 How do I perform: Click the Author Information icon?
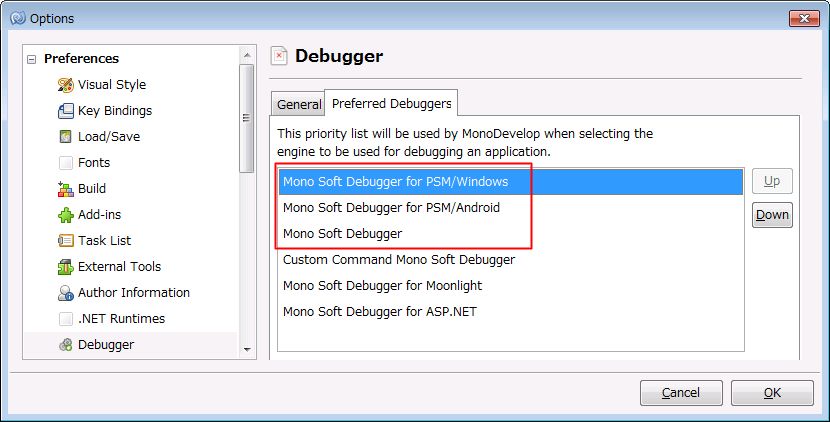[66, 293]
